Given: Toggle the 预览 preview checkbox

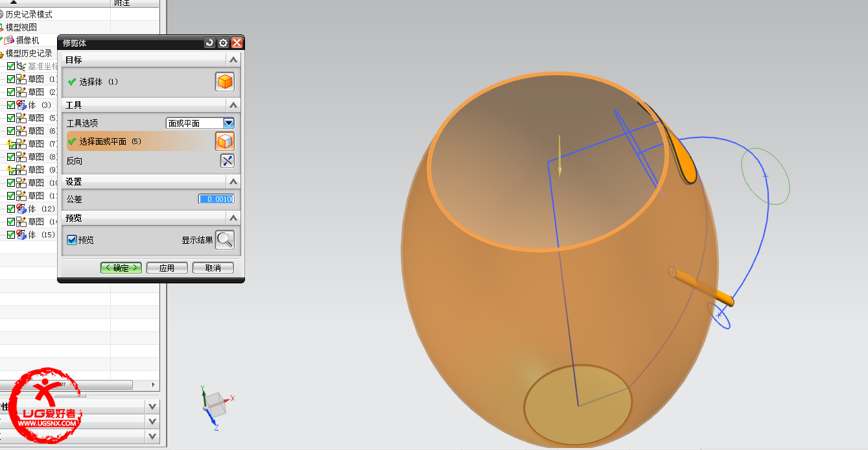Looking at the screenshot, I should [x=72, y=240].
